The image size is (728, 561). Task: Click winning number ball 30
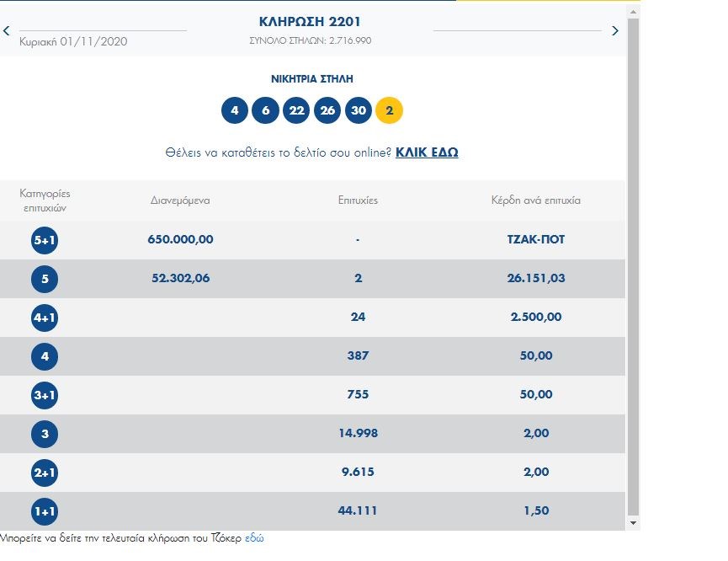(359, 110)
